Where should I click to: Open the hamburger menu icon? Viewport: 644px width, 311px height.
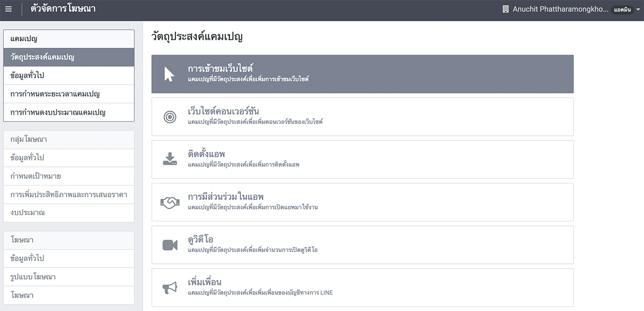pyautogui.click(x=8, y=9)
